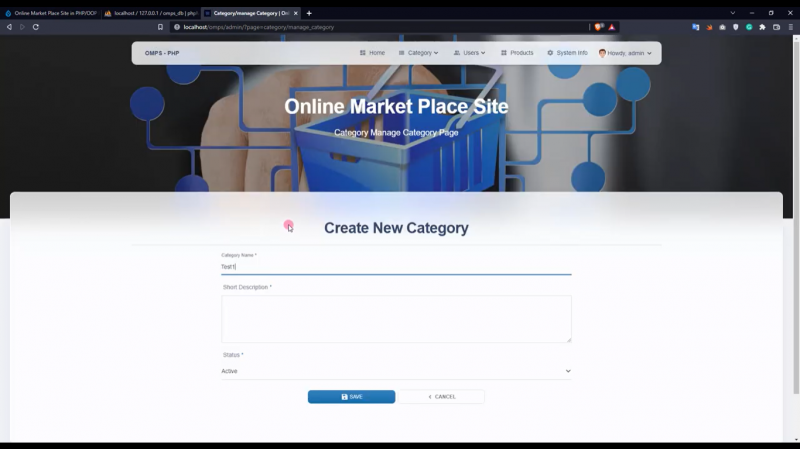Click the Home icon in navbar
Screen dimensions: 800x449
363,53
